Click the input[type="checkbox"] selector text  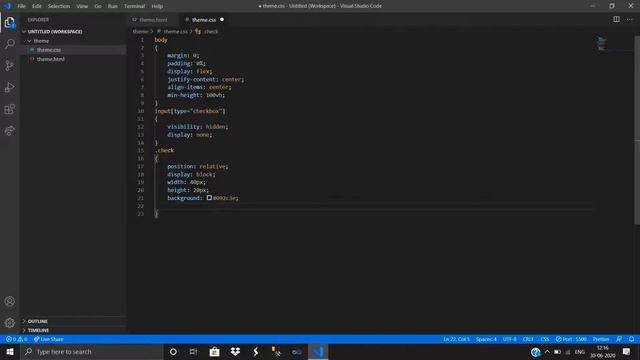[x=190, y=111]
